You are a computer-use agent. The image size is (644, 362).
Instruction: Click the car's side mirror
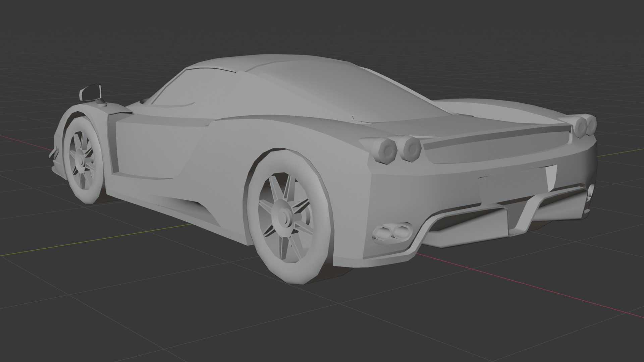(x=91, y=93)
